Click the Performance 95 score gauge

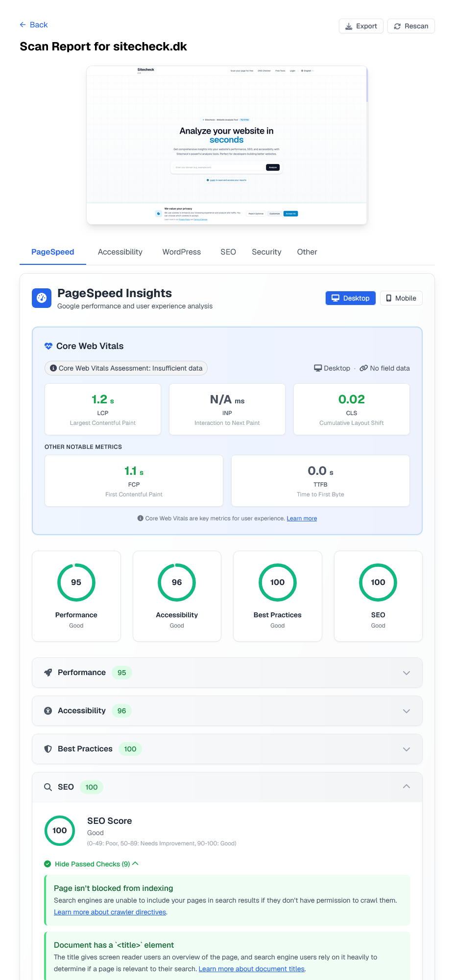(x=76, y=582)
